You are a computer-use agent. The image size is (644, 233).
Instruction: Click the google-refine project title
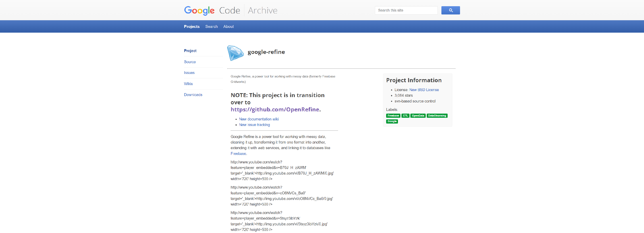266,52
